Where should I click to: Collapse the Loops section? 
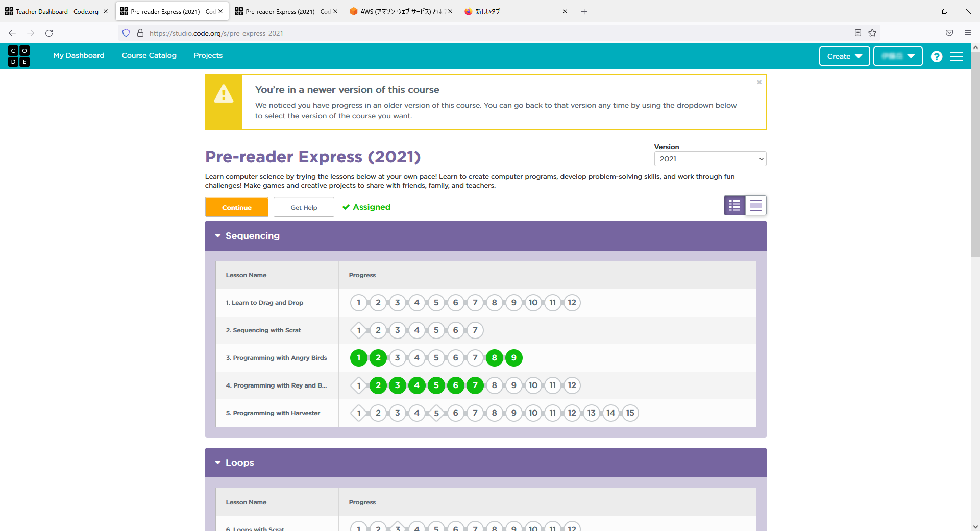point(218,463)
